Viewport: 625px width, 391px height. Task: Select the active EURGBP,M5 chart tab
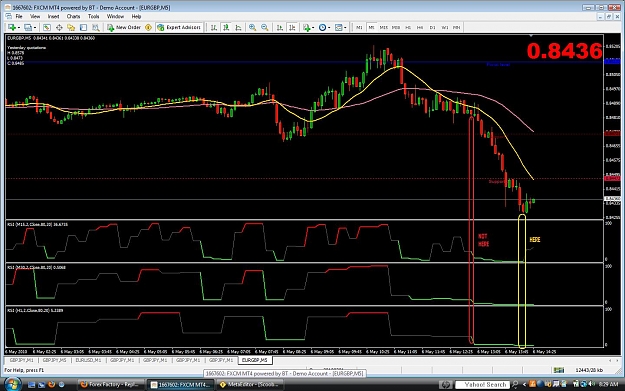[x=255, y=360]
